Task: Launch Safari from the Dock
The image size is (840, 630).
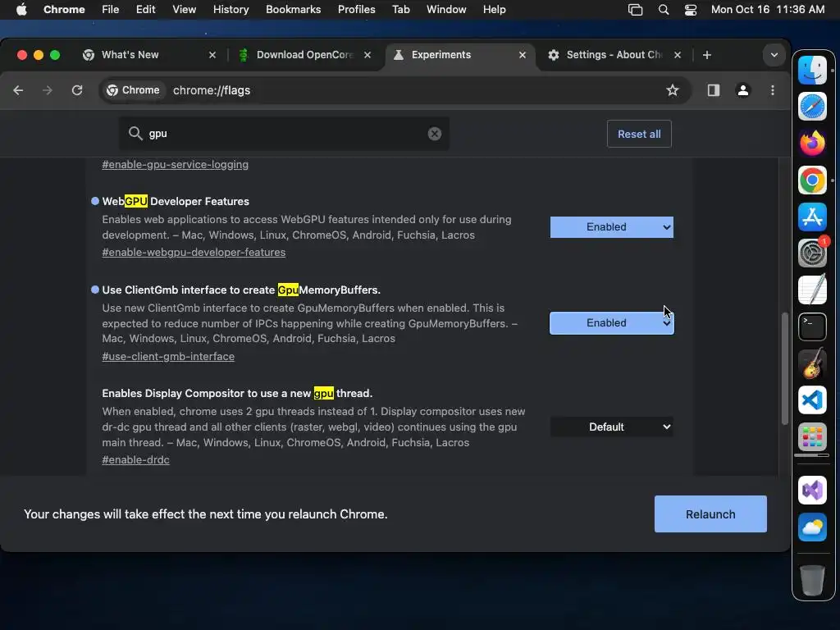Action: (812, 106)
